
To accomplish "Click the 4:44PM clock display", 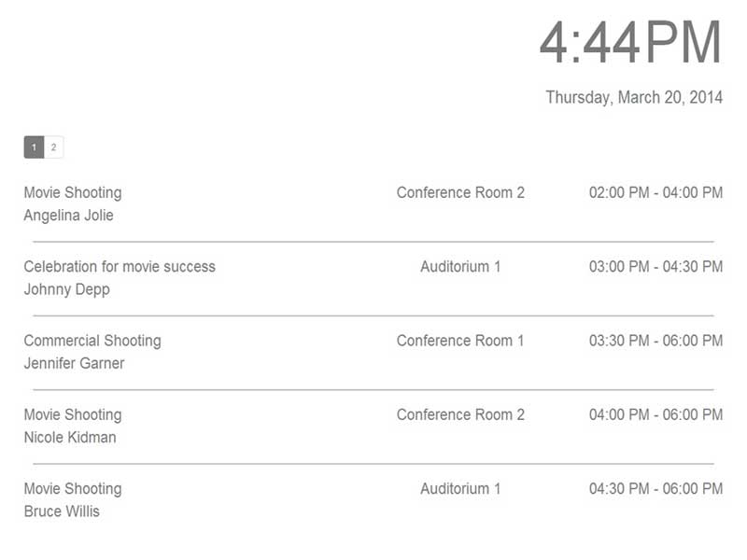I will [631, 43].
